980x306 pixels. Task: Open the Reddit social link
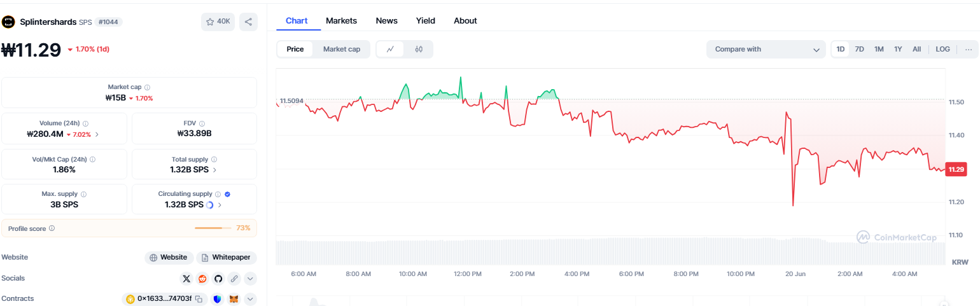(x=202, y=279)
